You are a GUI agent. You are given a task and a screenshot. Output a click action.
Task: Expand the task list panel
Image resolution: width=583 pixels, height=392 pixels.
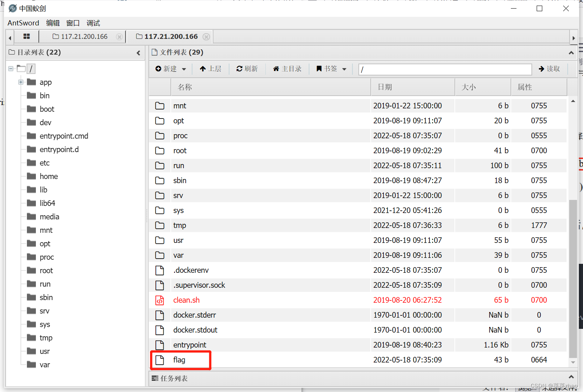(571, 377)
